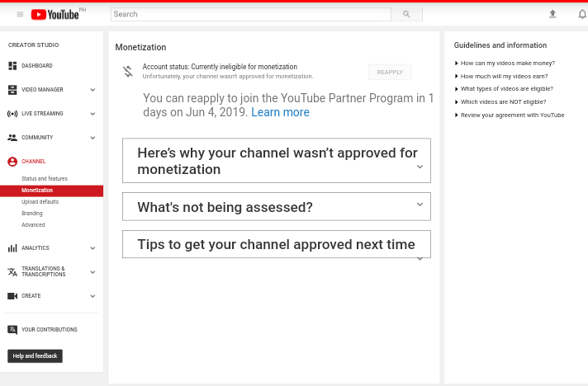Click the Your Contributions icon

(x=12, y=330)
